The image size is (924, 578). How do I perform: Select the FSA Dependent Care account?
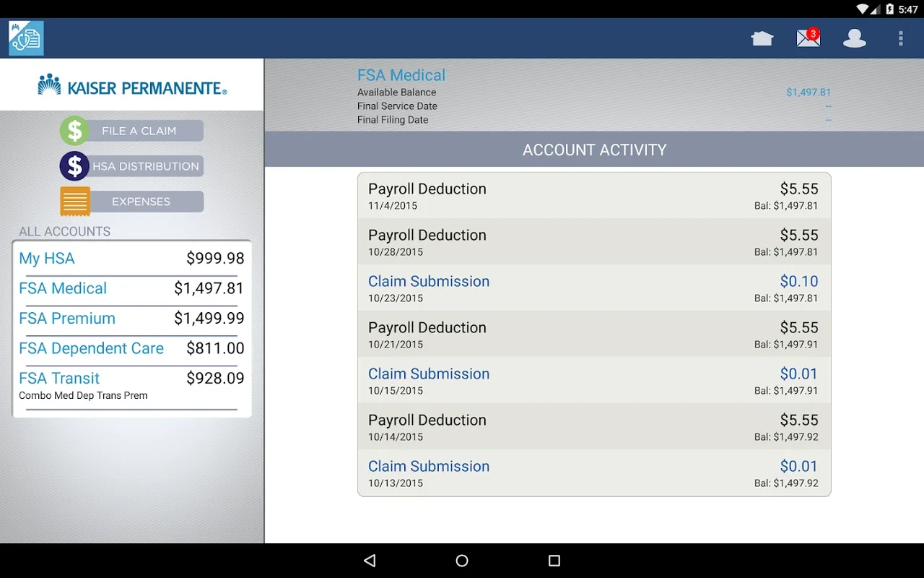pos(131,348)
